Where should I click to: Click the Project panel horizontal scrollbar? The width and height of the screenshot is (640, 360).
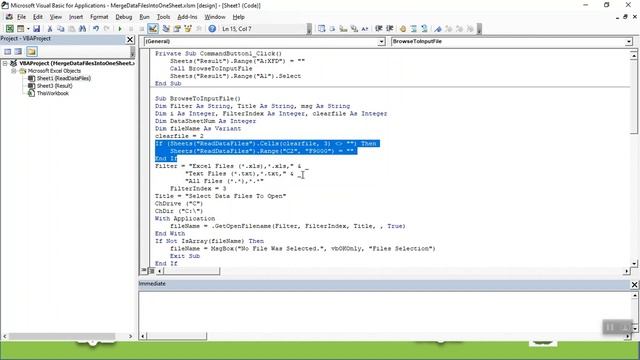pos(62,336)
